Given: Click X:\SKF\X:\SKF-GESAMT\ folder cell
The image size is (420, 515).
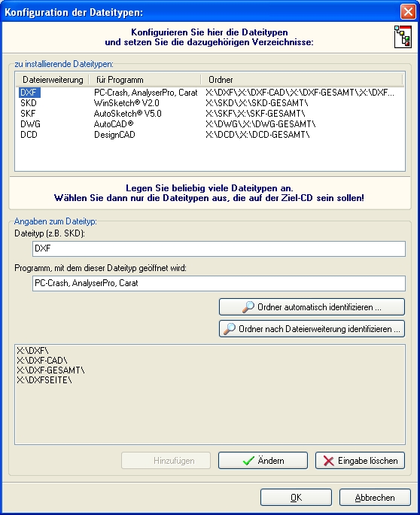Looking at the screenshot, I should click(255, 114).
